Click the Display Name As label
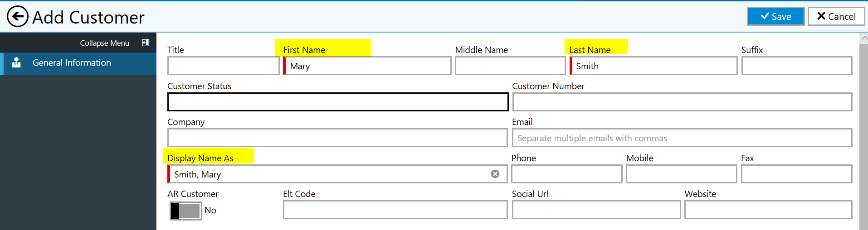 tap(200, 158)
